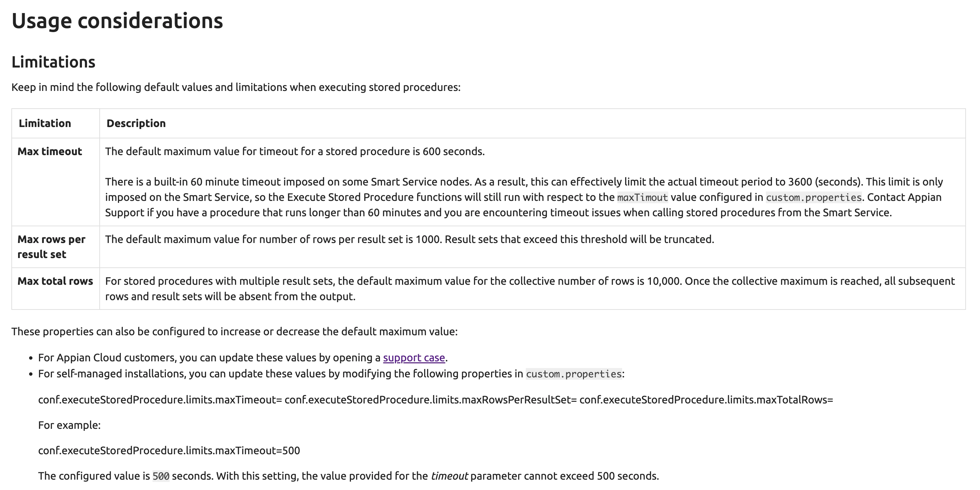Click the maxTimout inline code text
This screenshot has height=490, width=980.
tap(643, 197)
